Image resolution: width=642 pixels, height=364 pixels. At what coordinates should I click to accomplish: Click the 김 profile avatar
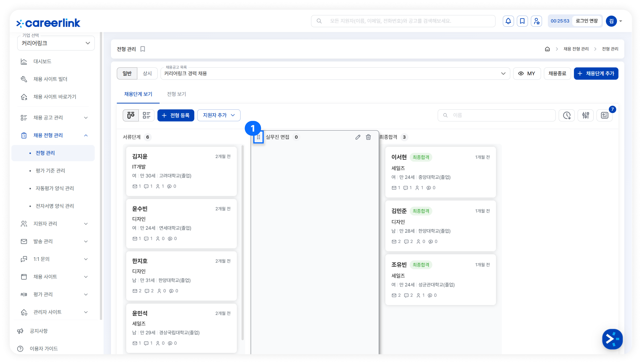[x=611, y=21]
